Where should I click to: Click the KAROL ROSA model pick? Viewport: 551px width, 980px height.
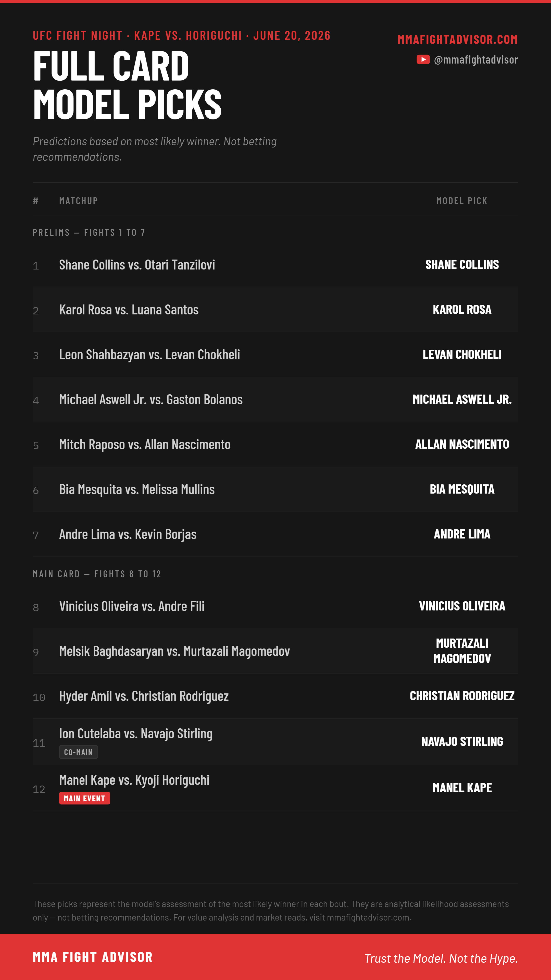coord(462,310)
